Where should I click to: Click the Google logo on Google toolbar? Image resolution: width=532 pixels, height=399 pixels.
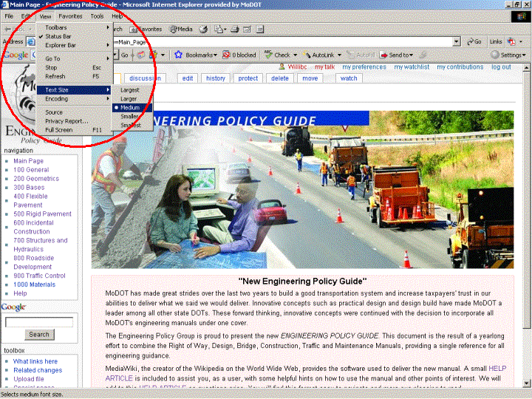[16, 55]
